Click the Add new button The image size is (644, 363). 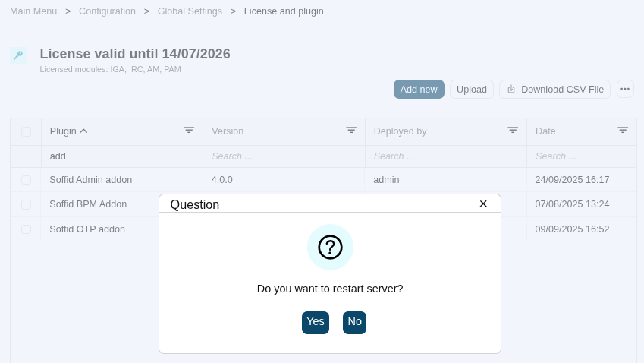419,90
